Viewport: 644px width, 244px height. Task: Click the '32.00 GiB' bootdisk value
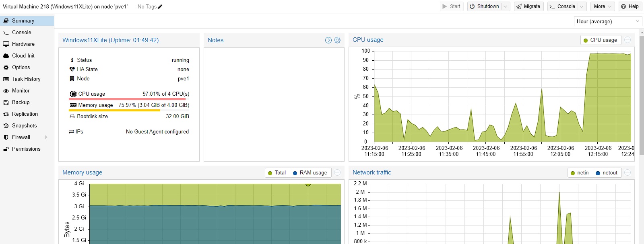pyautogui.click(x=178, y=117)
